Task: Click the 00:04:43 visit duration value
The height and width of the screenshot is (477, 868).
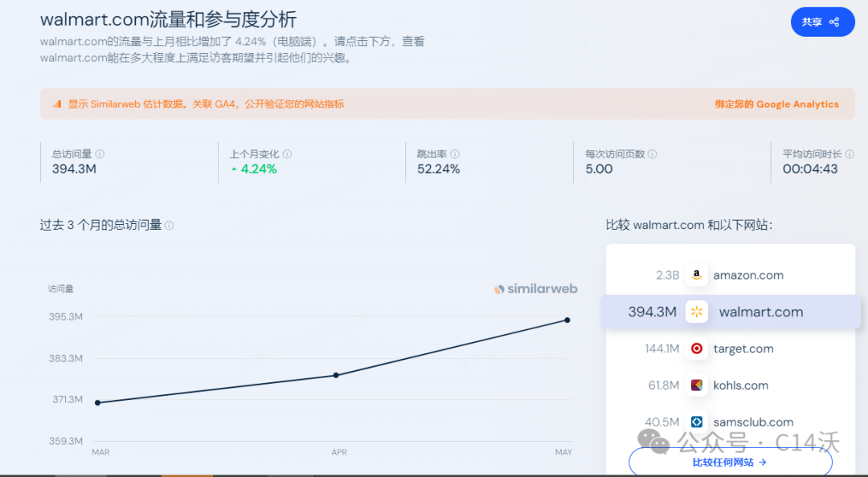Action: point(810,169)
